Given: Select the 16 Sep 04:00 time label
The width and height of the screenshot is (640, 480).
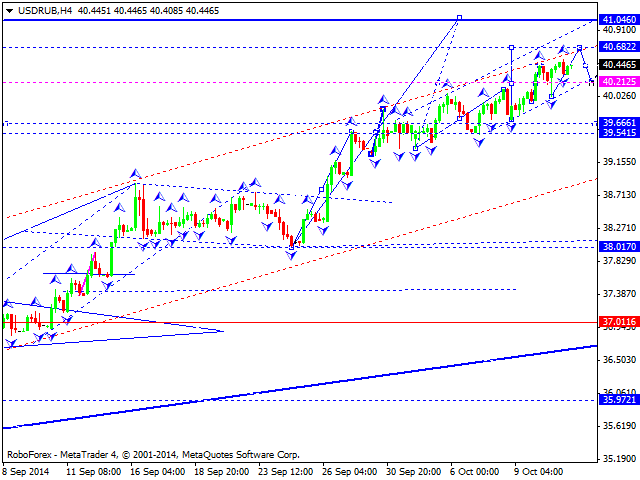Looking at the screenshot, I should tap(158, 471).
